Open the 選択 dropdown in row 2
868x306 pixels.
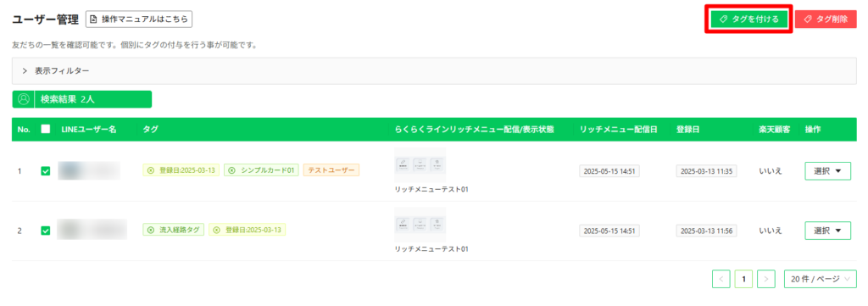pos(827,231)
